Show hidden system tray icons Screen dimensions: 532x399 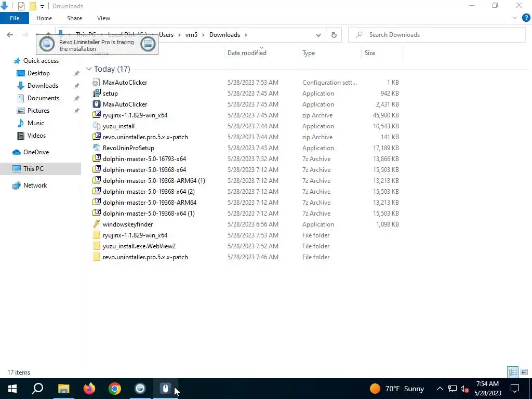[x=440, y=389]
